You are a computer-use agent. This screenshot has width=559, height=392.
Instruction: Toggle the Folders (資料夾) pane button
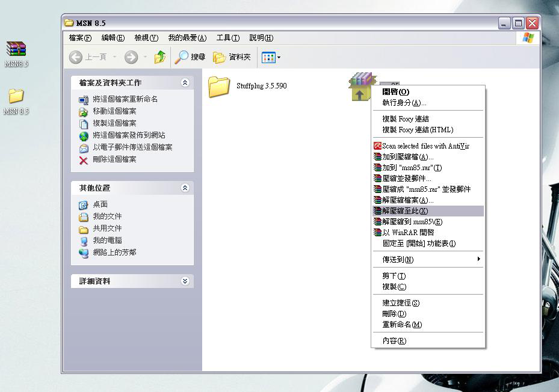232,57
